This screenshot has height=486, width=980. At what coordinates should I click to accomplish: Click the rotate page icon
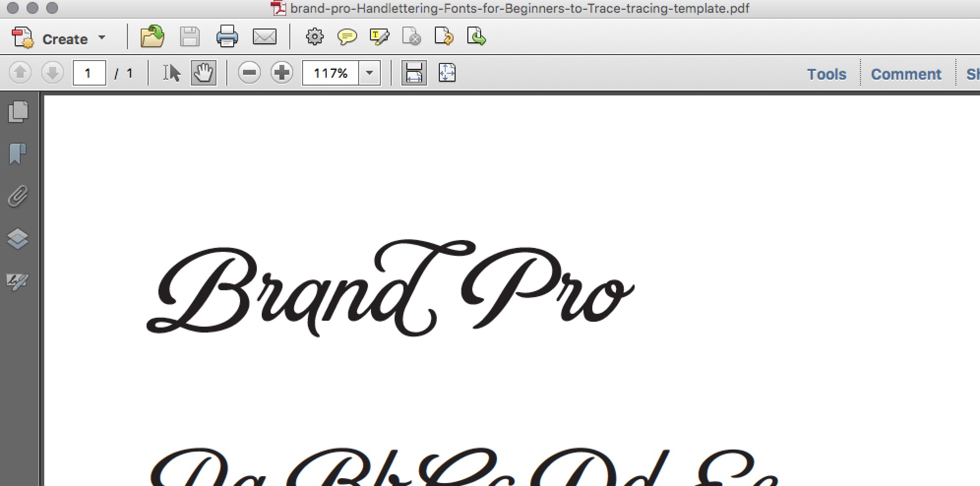coord(444,37)
